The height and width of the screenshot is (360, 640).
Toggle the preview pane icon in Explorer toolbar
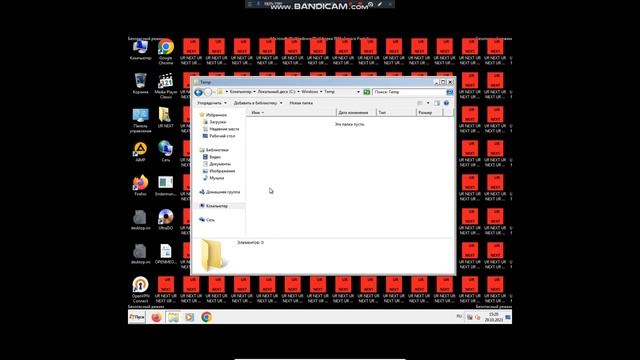[x=437, y=103]
